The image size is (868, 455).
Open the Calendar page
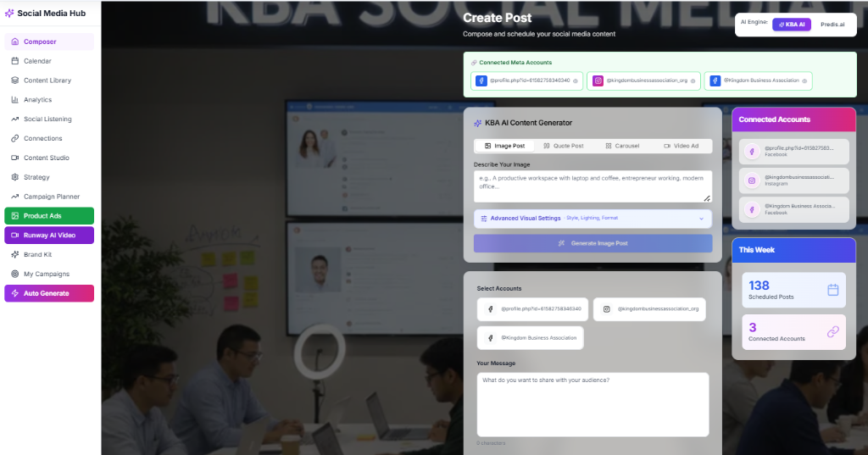(49, 61)
